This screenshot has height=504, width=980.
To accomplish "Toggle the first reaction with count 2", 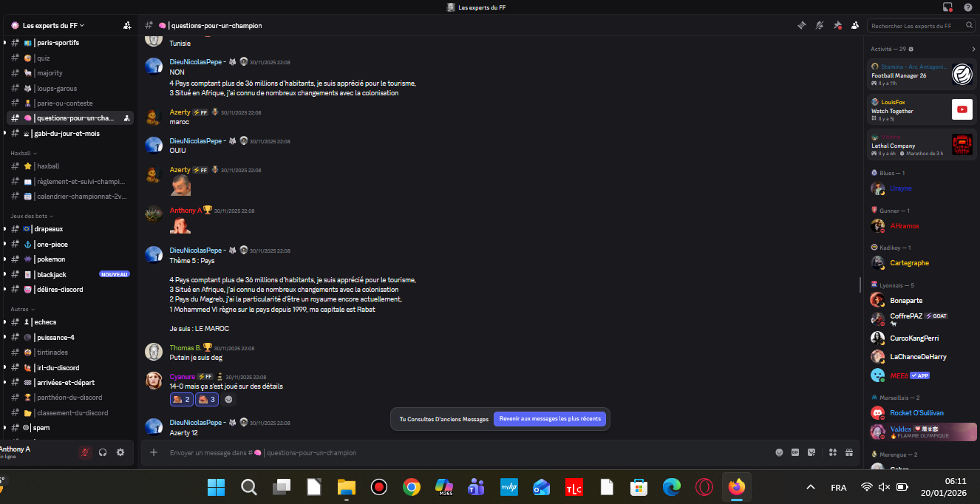I will pos(181,400).
